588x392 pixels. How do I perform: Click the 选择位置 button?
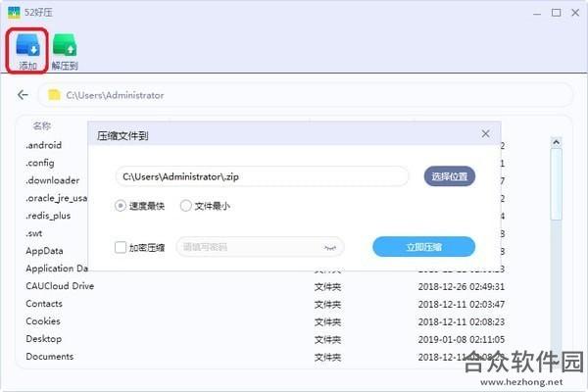(x=450, y=176)
